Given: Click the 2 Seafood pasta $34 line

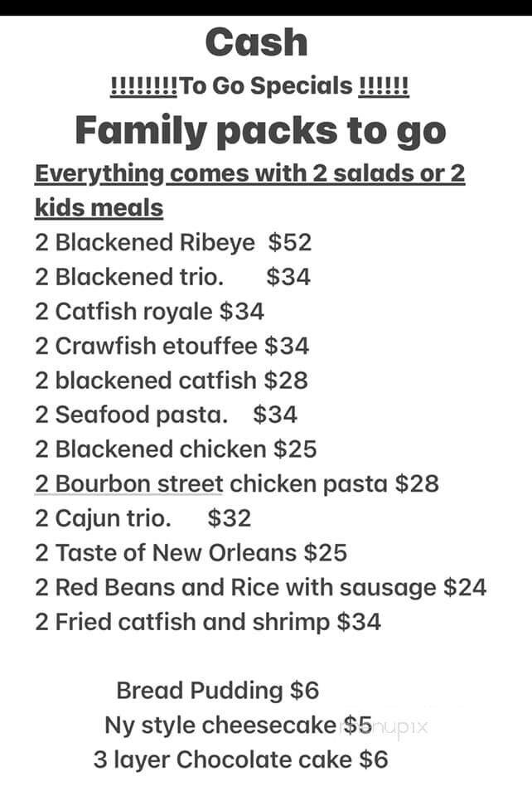Looking at the screenshot, I should click(x=166, y=415).
